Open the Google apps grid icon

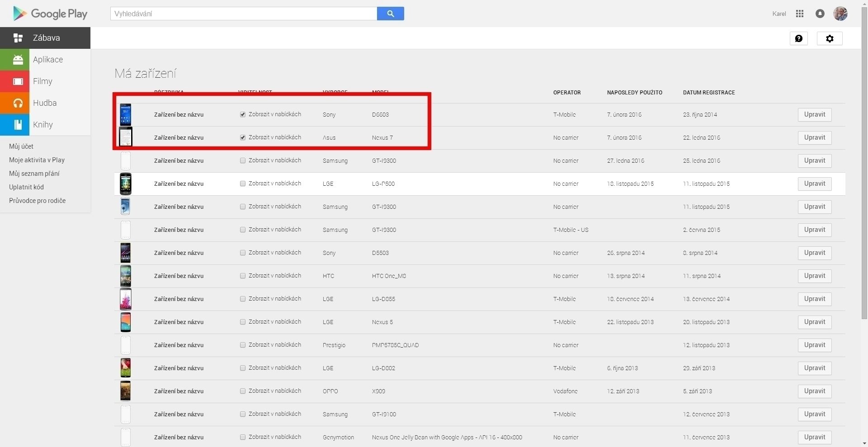(x=800, y=14)
